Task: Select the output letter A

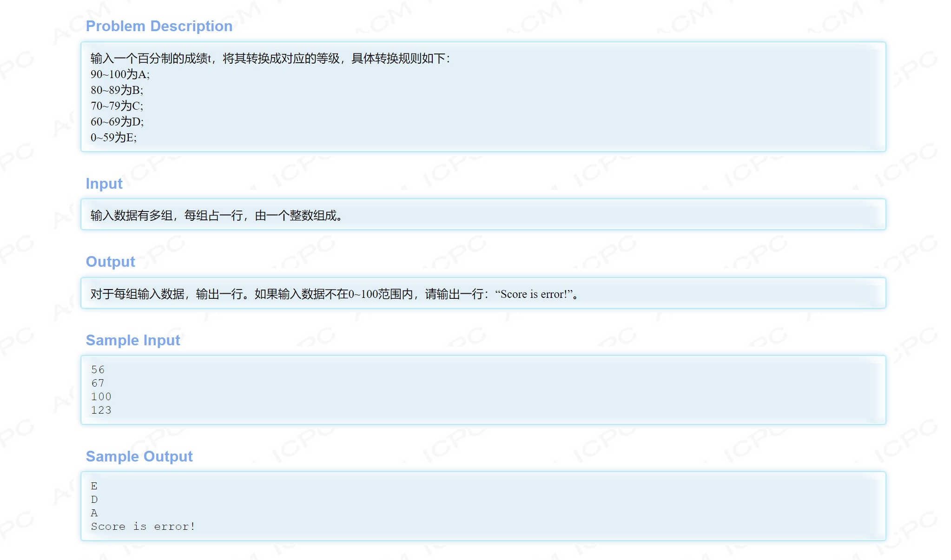Action: click(x=94, y=513)
